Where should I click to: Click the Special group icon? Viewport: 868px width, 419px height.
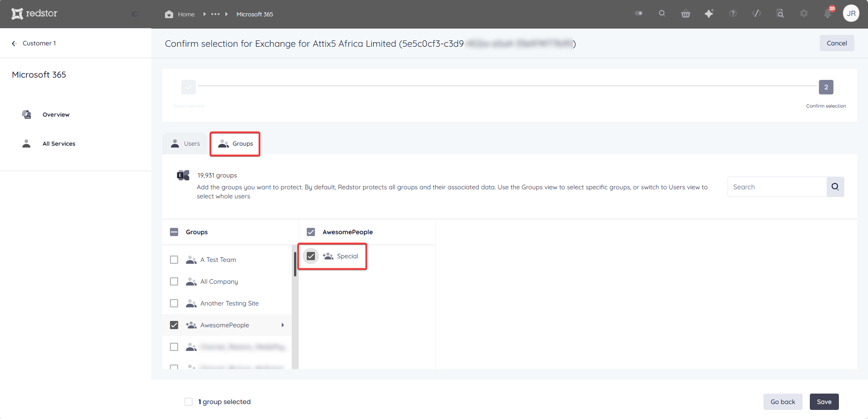point(328,256)
